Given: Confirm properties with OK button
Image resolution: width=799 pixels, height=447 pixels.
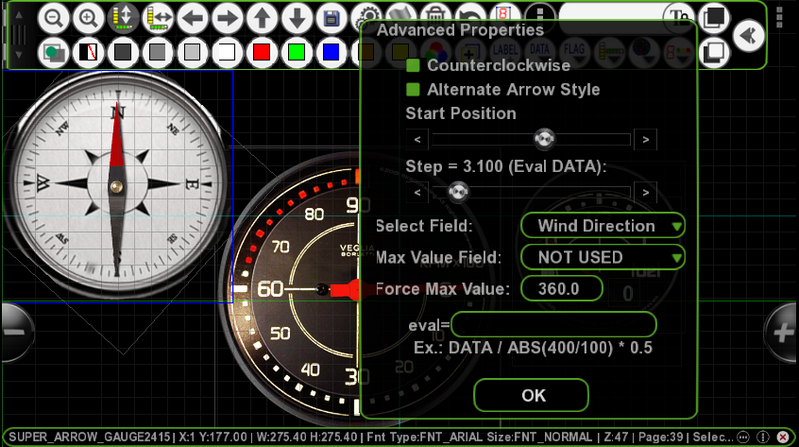Looking at the screenshot, I should coord(531,395).
